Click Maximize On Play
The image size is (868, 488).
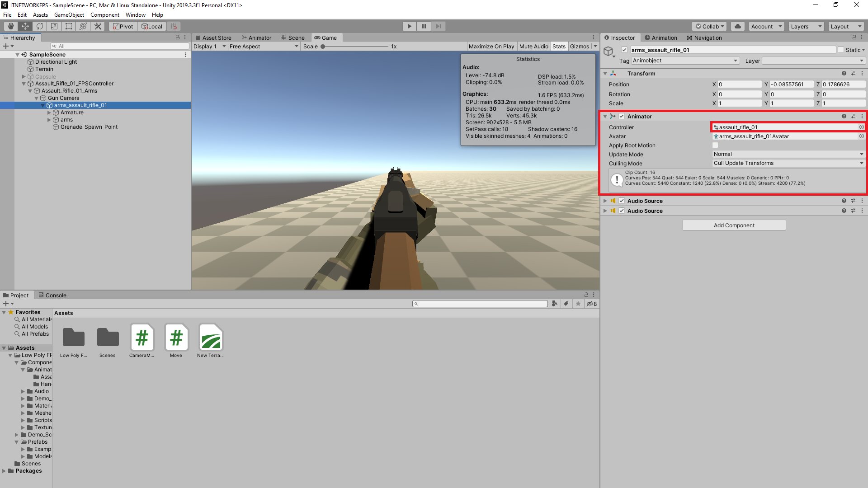(491, 46)
